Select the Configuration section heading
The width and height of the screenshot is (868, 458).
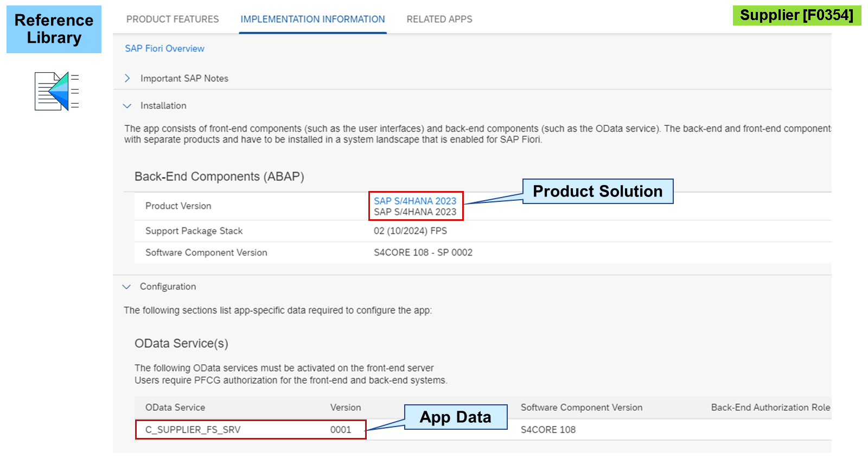coord(168,286)
